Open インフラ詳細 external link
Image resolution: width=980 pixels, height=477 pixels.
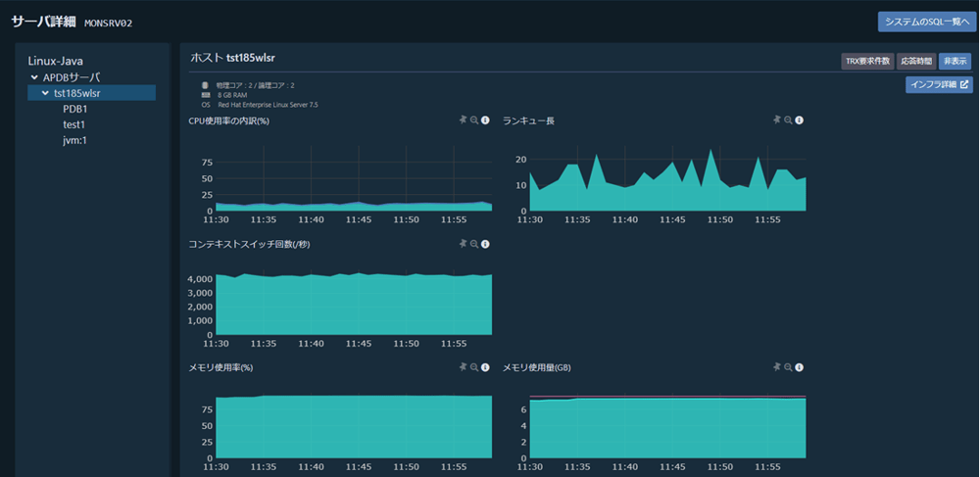(940, 85)
